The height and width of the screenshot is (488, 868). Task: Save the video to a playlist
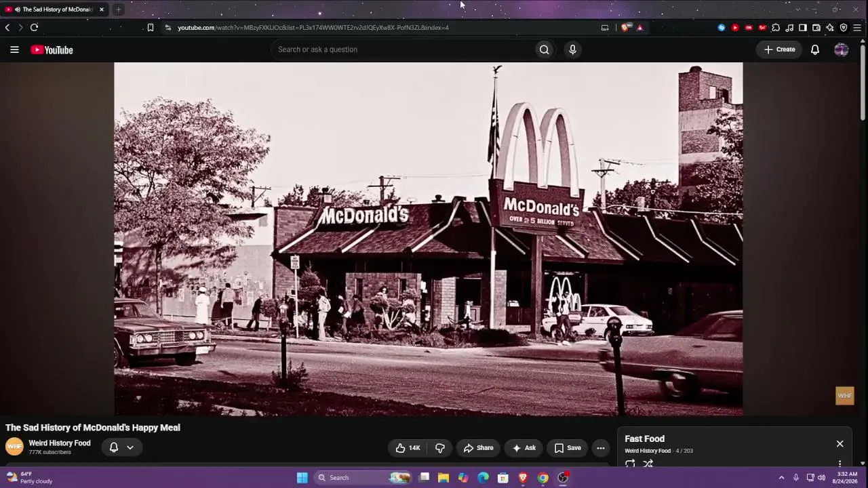(x=567, y=448)
